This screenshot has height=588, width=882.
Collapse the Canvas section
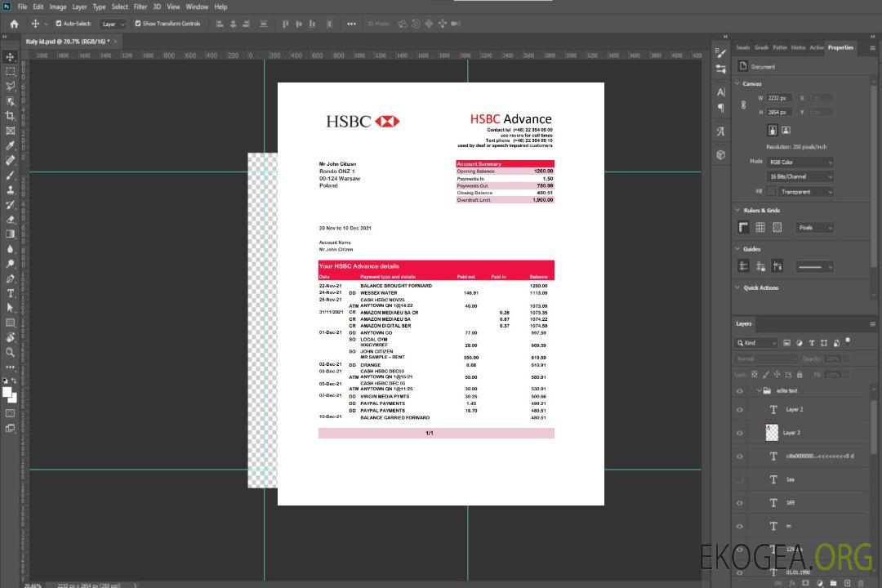pos(737,83)
